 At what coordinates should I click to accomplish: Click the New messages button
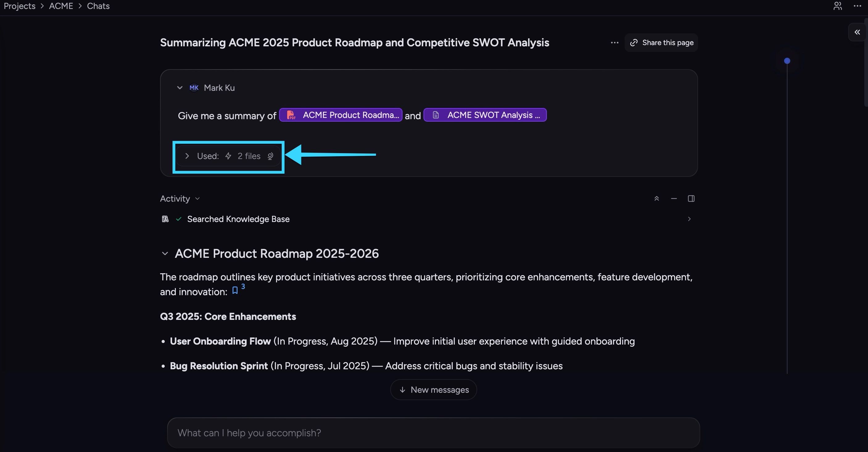click(x=434, y=390)
